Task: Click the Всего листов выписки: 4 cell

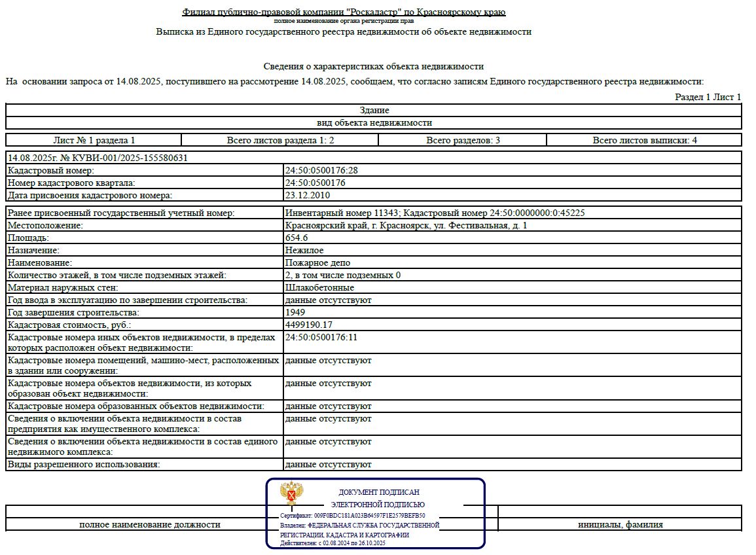Action: [x=644, y=140]
